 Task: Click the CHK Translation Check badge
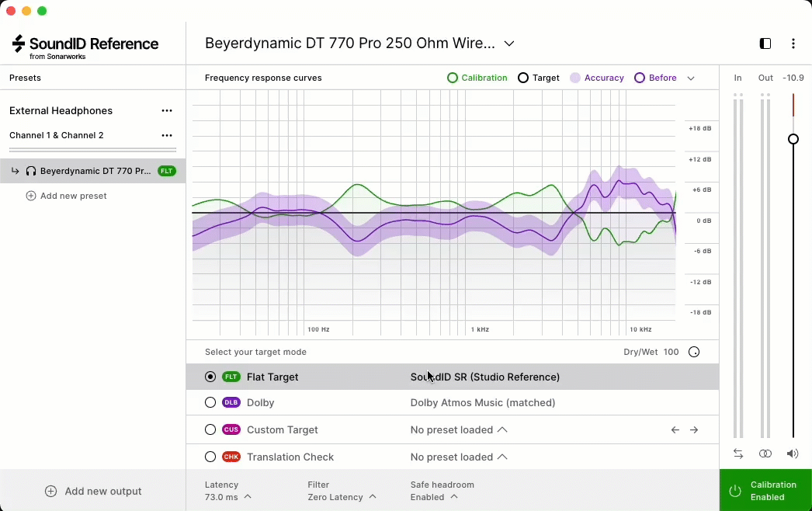[231, 457]
